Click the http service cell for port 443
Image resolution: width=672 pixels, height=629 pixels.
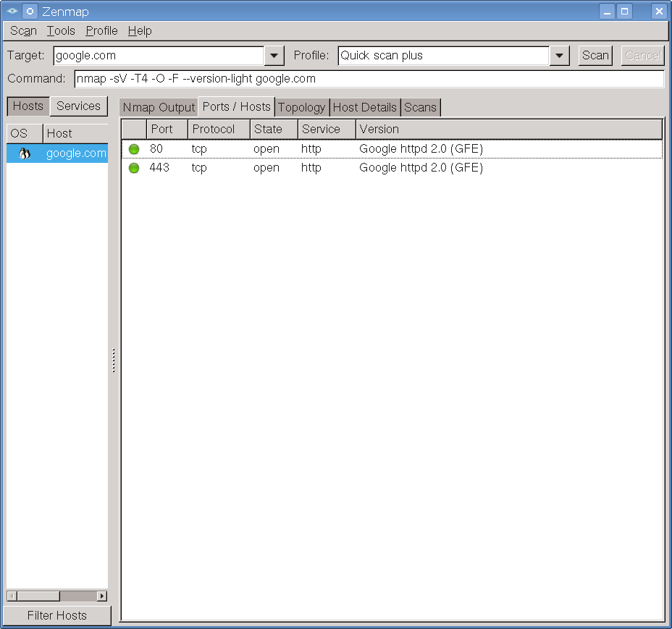coord(311,168)
